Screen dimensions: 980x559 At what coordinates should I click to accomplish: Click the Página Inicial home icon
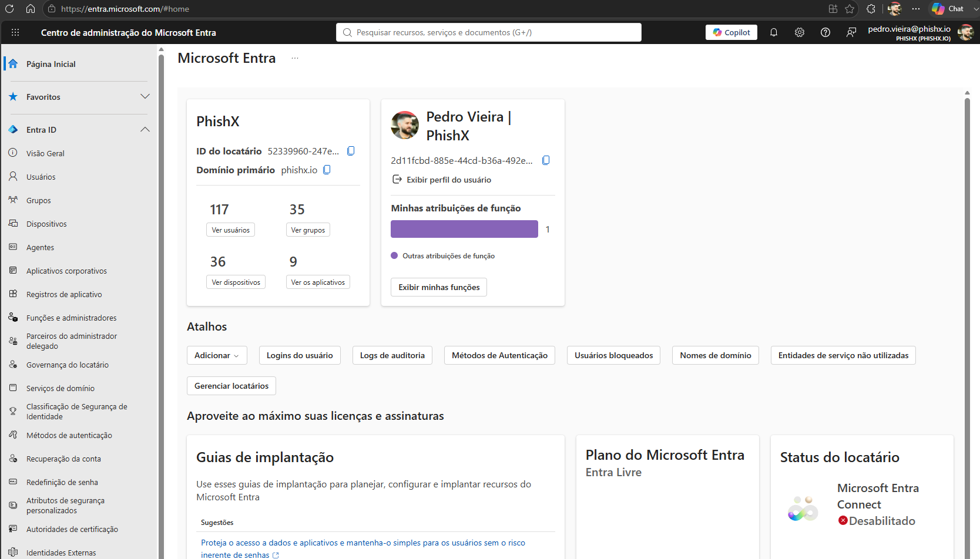click(13, 63)
